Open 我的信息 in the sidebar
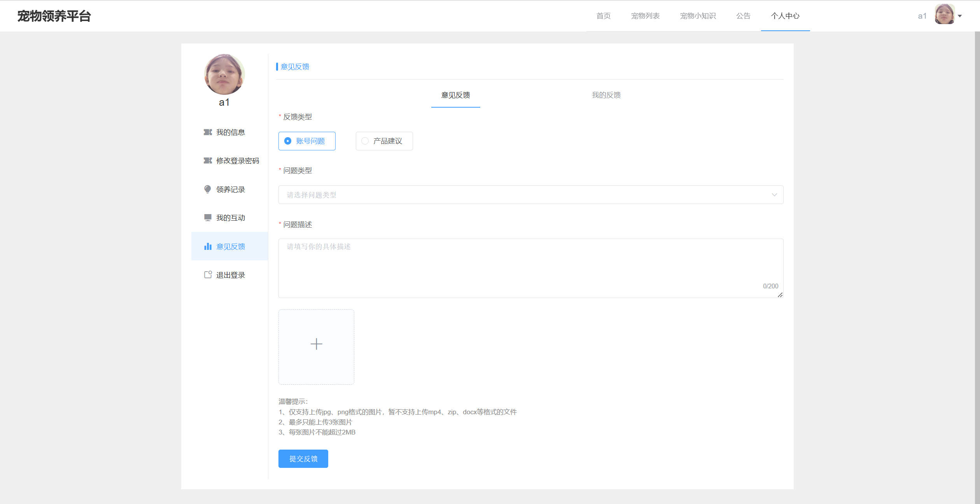The height and width of the screenshot is (504, 980). point(229,132)
